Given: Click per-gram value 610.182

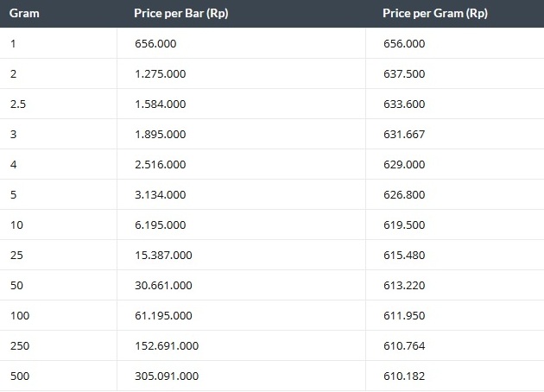Looking at the screenshot, I should pos(404,376).
